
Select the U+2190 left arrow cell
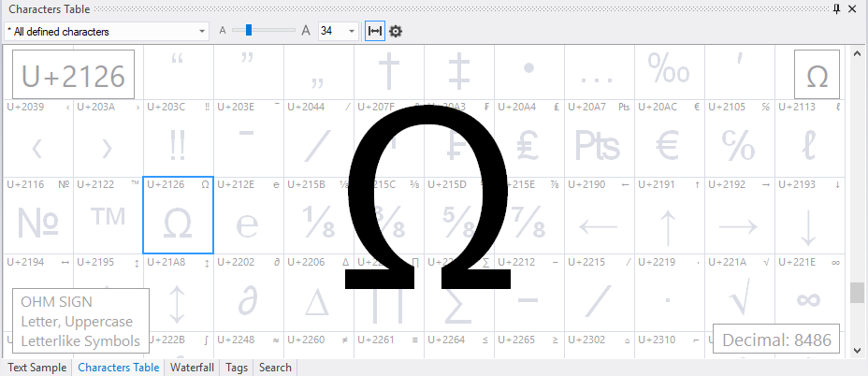click(x=600, y=215)
